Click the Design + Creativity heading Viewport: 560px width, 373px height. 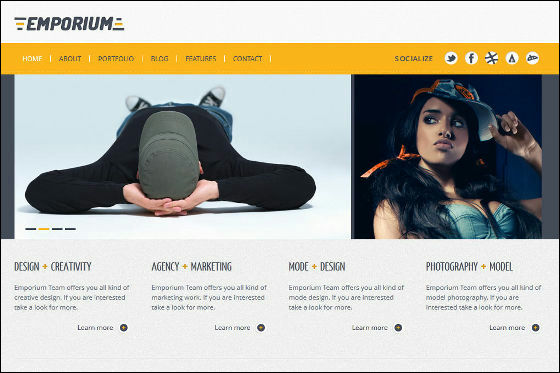pos(53,267)
